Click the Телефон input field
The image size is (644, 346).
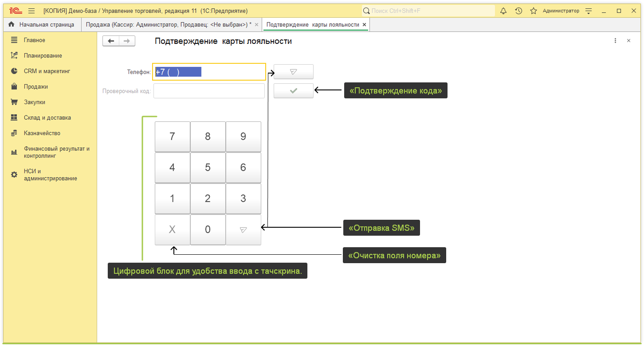(x=209, y=72)
